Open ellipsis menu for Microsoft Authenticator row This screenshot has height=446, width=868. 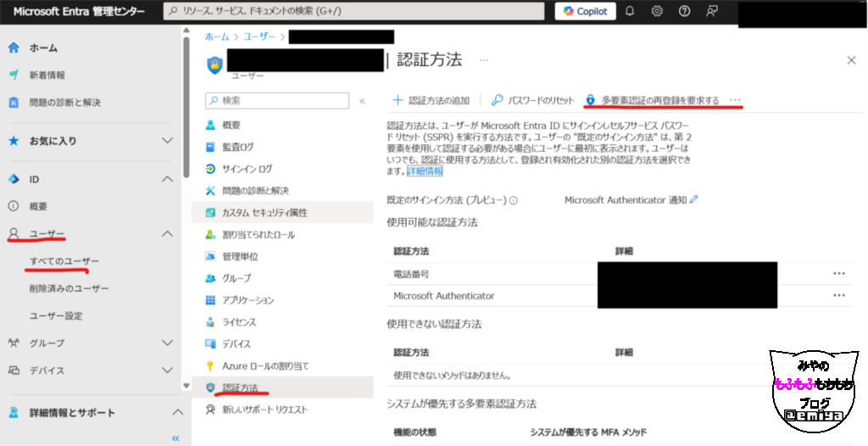point(839,295)
